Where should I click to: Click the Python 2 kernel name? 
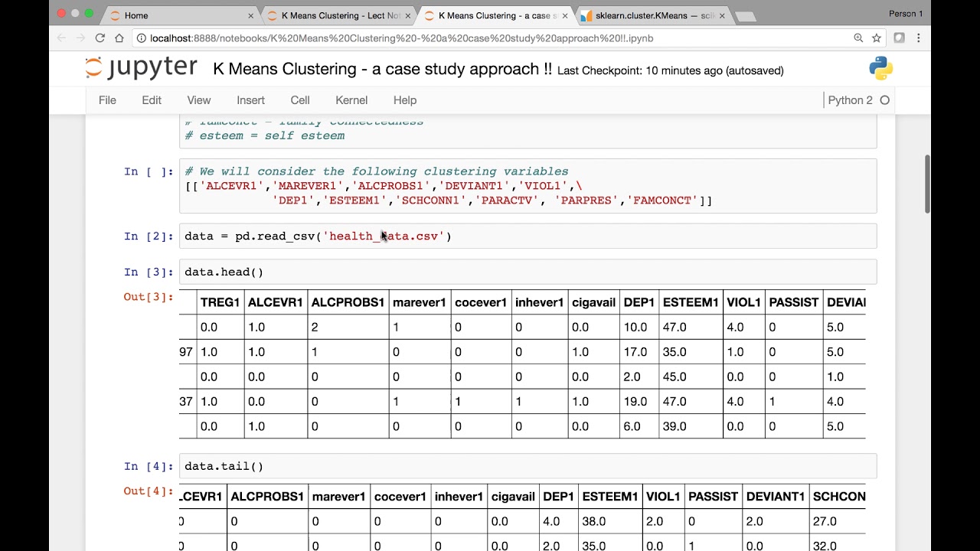[850, 100]
